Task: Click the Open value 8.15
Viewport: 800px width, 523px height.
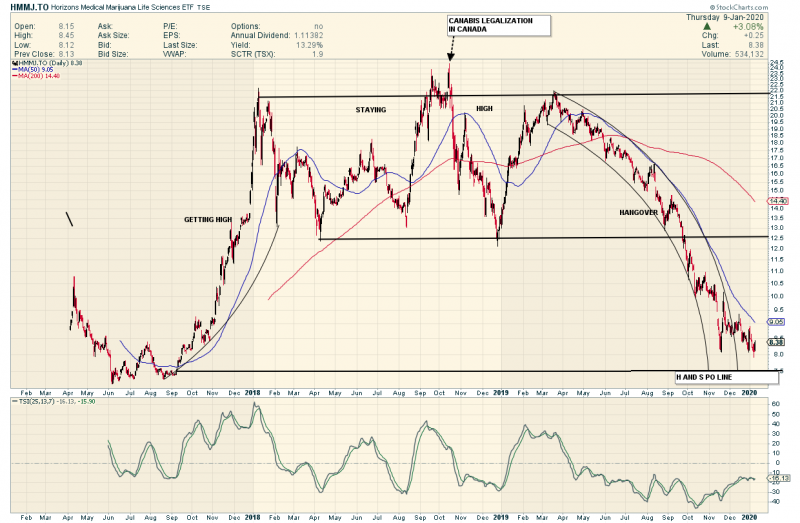Action: (66, 26)
